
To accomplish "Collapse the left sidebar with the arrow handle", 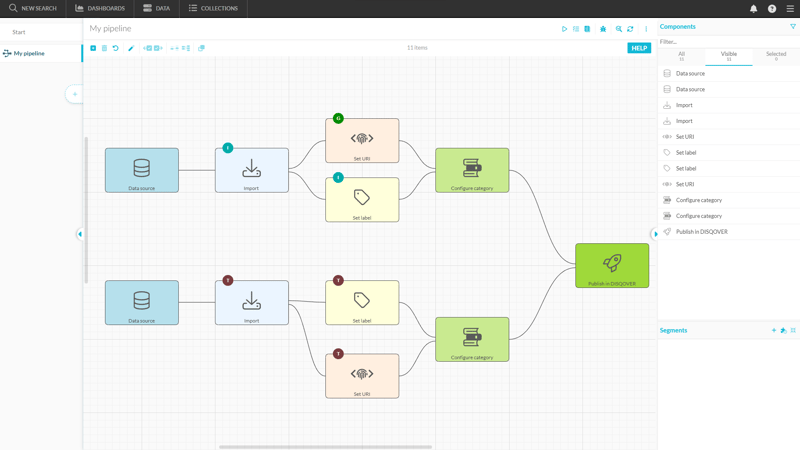I will [80, 234].
